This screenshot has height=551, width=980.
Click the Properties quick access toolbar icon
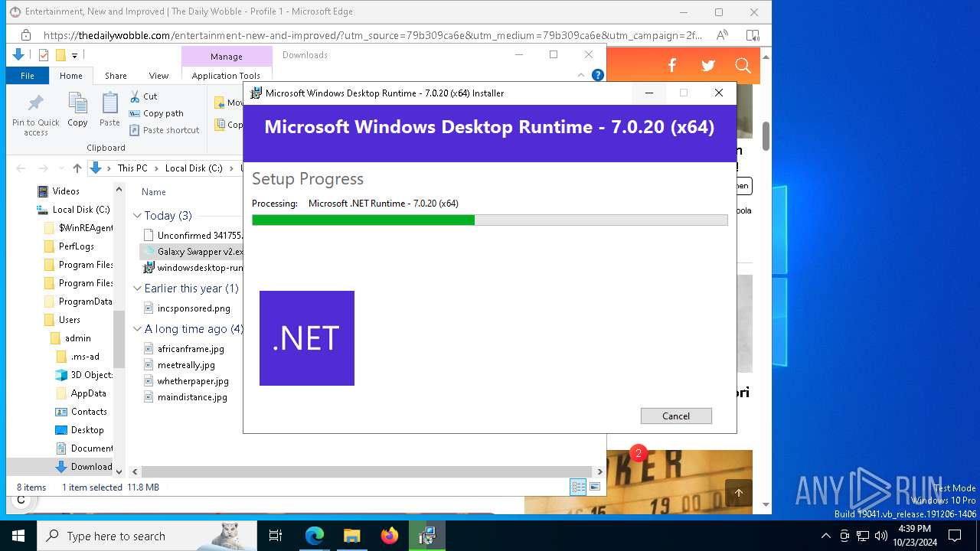(x=44, y=55)
